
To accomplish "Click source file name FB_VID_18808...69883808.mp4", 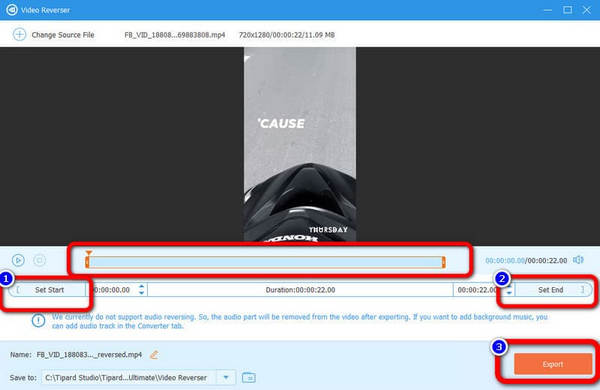I will pyautogui.click(x=175, y=35).
